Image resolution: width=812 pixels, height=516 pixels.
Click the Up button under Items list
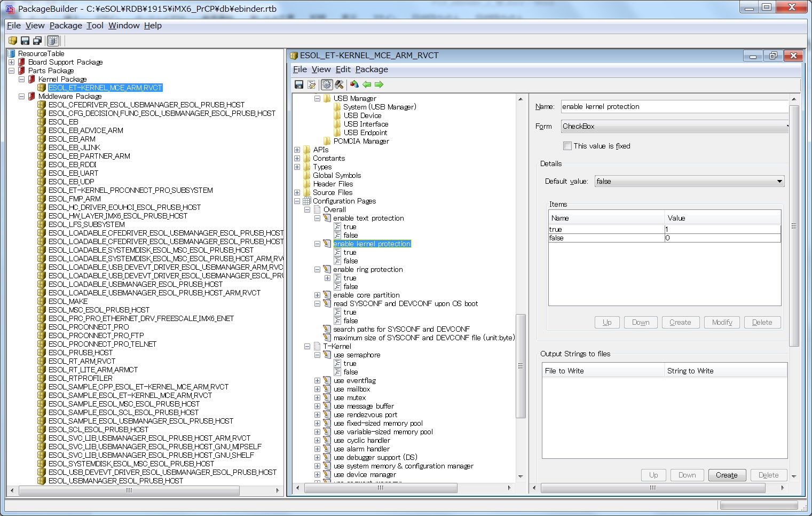pyautogui.click(x=607, y=322)
